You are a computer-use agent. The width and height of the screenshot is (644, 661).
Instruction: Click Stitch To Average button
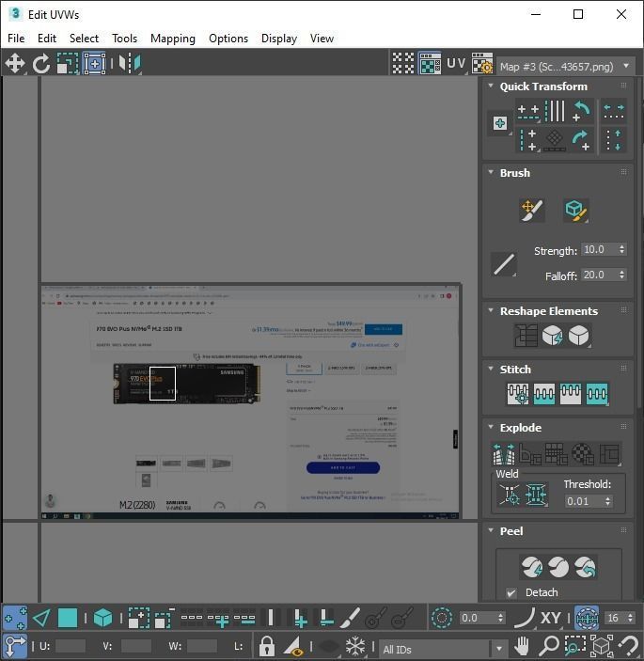pyautogui.click(x=544, y=394)
